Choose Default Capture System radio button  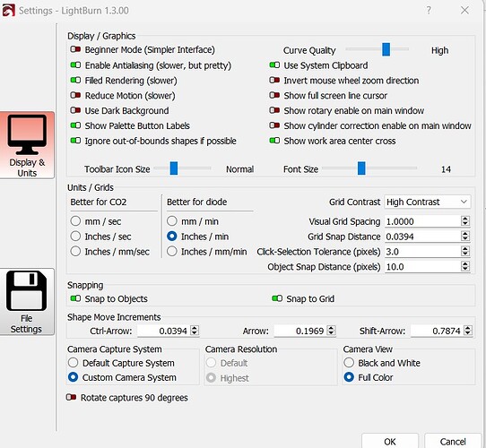coord(73,363)
